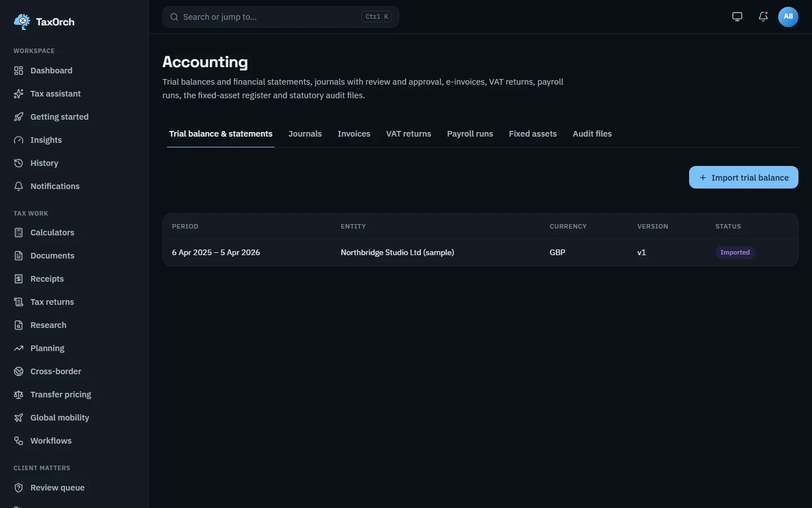Click the sidebar Notifications bell icon
The height and width of the screenshot is (508, 812).
point(19,186)
